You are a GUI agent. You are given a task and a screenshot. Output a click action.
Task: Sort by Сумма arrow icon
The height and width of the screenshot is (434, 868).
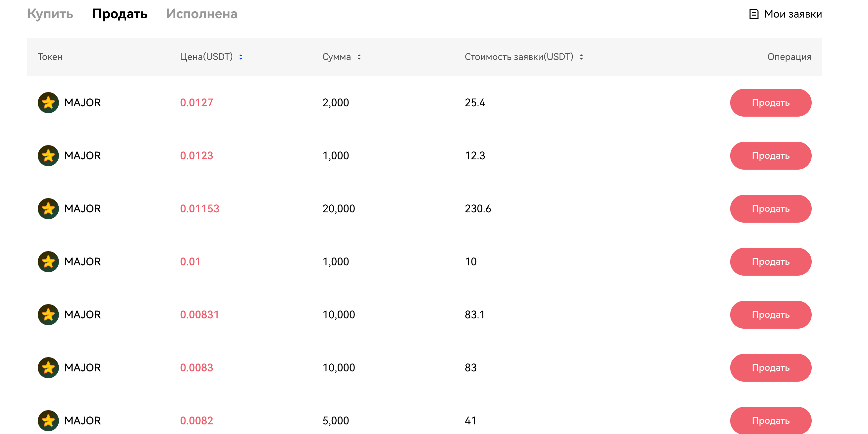[x=359, y=57]
